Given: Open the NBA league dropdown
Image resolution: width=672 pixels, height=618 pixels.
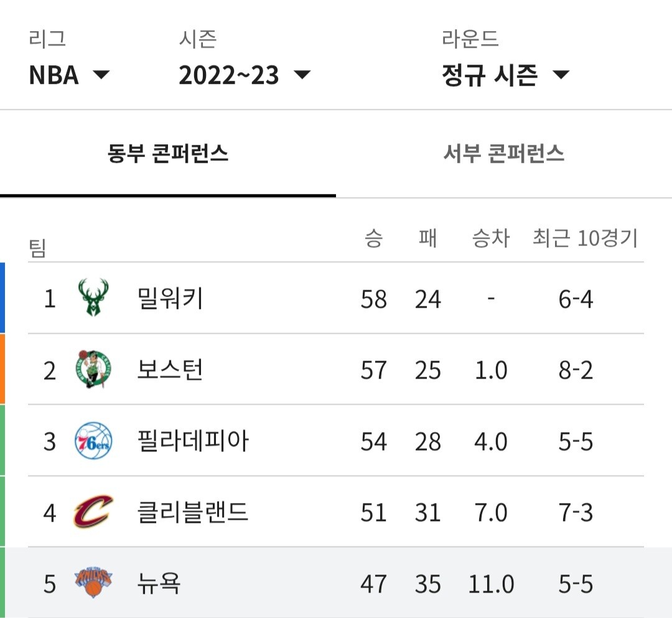Looking at the screenshot, I should pyautogui.click(x=70, y=75).
